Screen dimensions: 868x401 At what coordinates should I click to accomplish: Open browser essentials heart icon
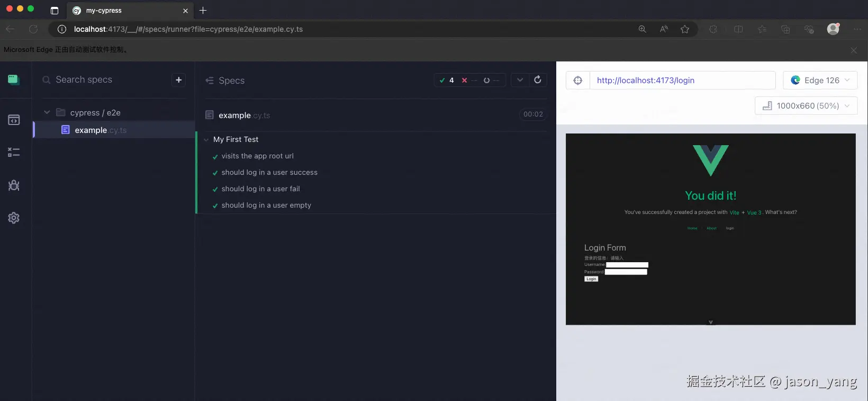(x=809, y=29)
